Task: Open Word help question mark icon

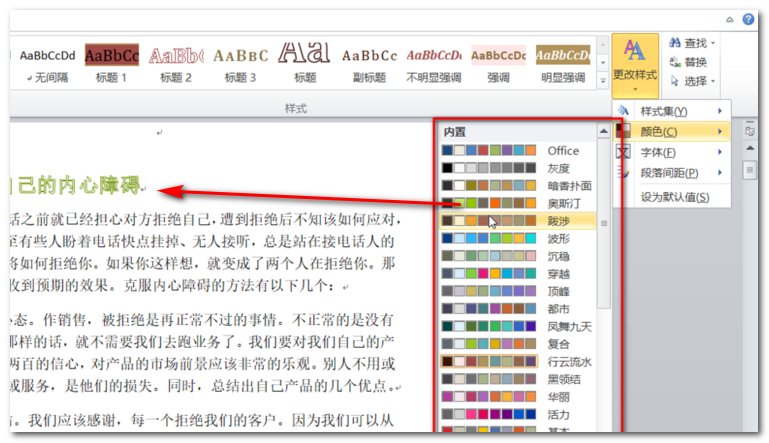Action: point(748,19)
